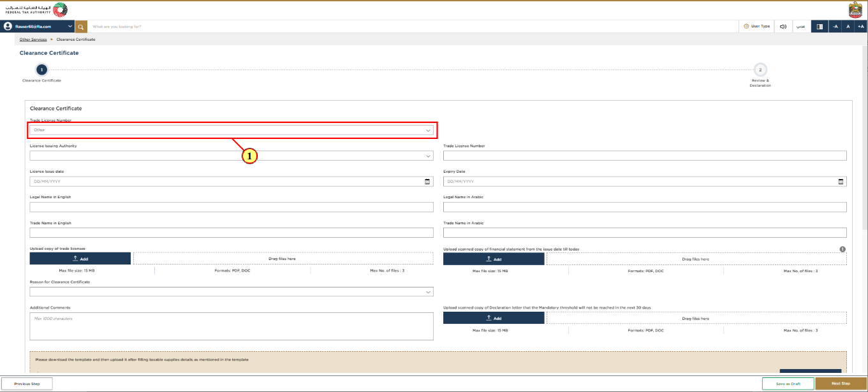The width and height of the screenshot is (868, 392).
Task: Increase font size with +A
Action: click(860, 27)
